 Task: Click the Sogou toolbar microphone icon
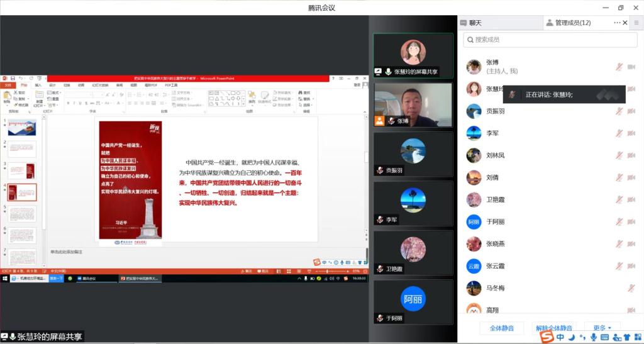[x=592, y=338]
